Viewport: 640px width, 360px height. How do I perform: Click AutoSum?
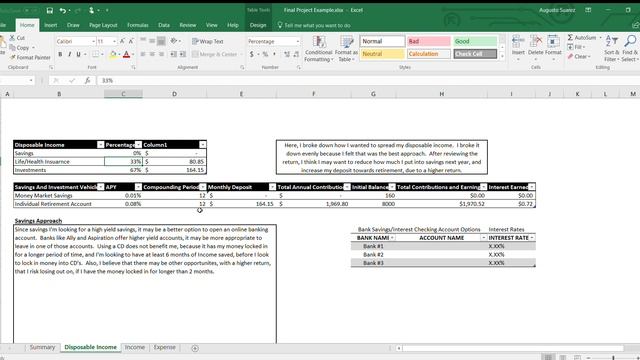pos(582,38)
